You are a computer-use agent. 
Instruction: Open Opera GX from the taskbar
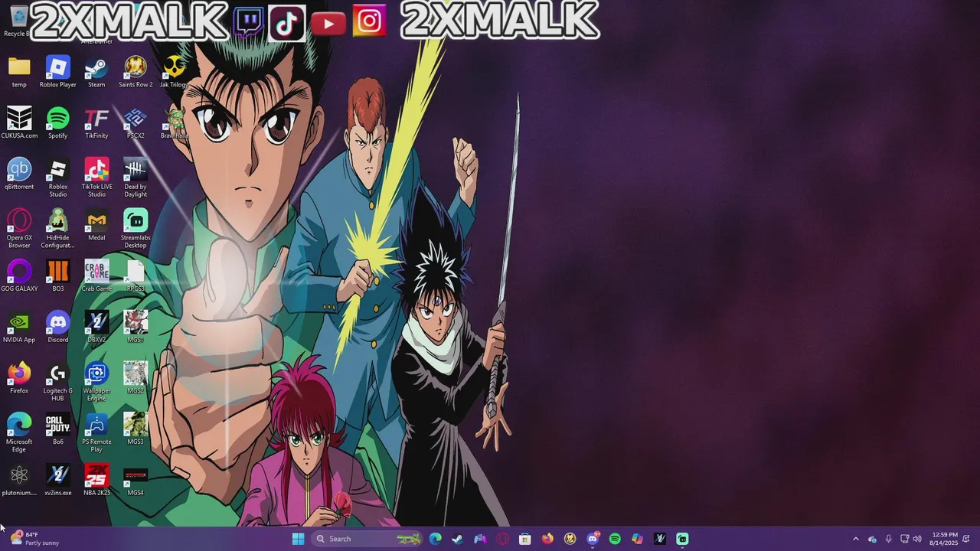[503, 539]
